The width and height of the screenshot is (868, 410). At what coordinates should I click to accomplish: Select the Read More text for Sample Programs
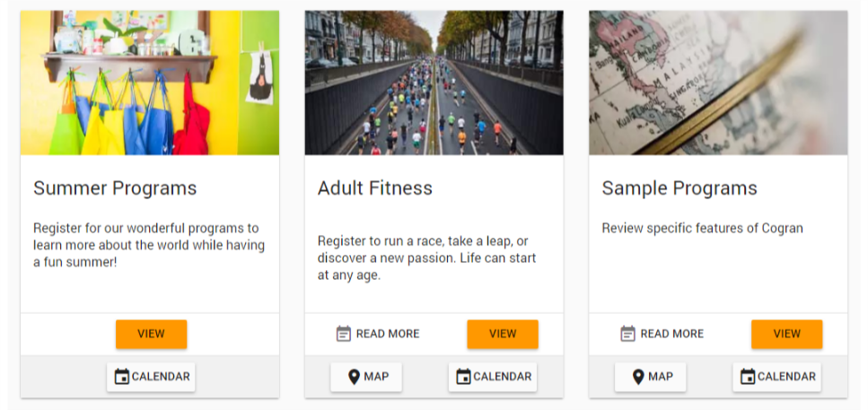tap(671, 334)
